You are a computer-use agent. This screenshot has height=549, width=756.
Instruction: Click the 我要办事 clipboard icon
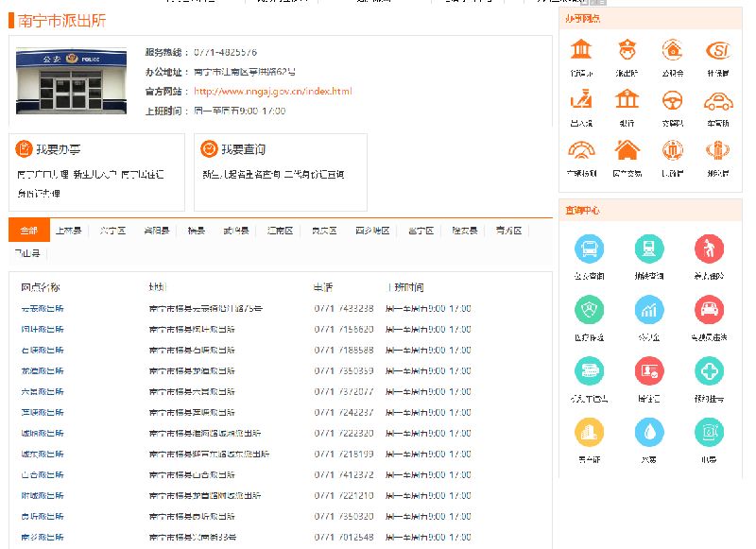pyautogui.click(x=24, y=149)
